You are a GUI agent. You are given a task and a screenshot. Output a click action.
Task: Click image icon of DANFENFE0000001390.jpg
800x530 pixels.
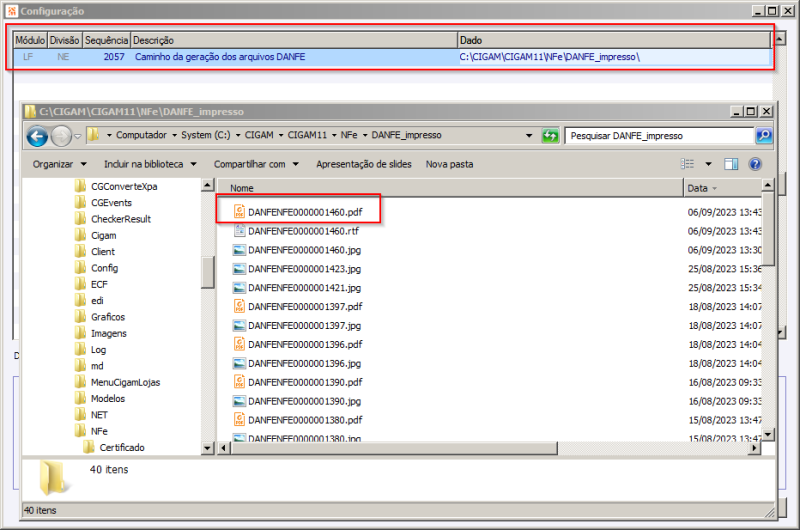coord(239,401)
